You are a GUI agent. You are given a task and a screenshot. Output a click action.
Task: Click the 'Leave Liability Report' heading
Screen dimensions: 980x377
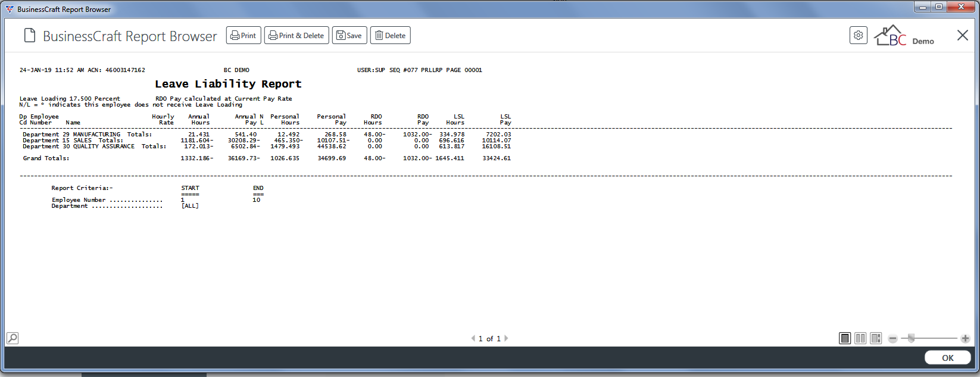(x=228, y=84)
